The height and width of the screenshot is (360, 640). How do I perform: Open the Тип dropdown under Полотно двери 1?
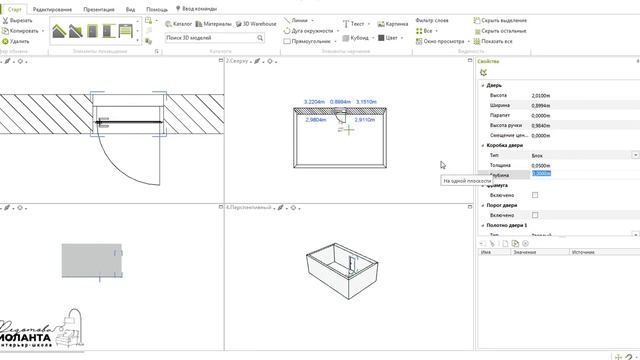tap(636, 235)
